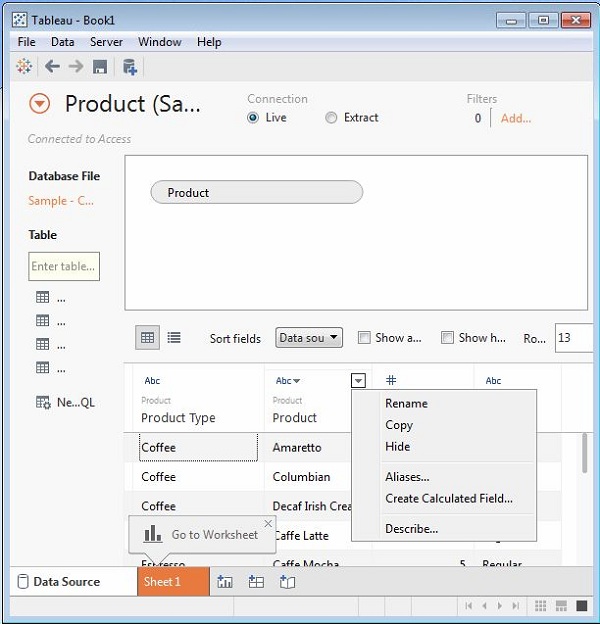Click the rows count input field
The height and width of the screenshot is (624, 600).
click(573, 338)
